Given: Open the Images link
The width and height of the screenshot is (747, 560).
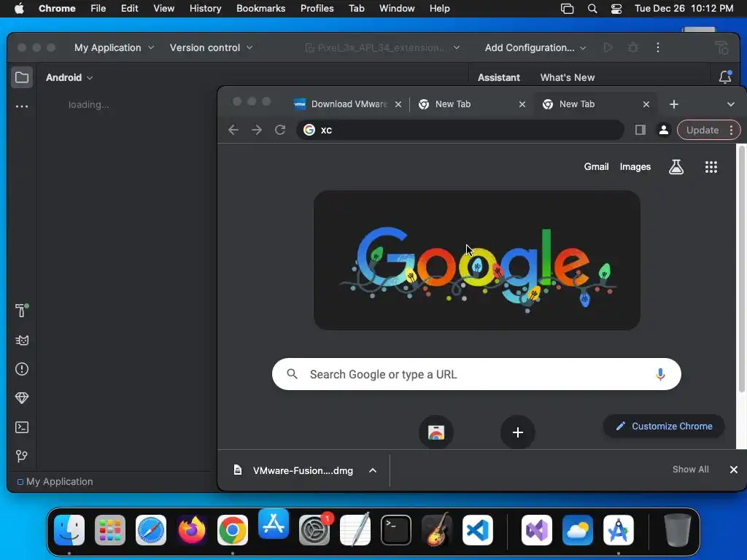Looking at the screenshot, I should coord(635,167).
